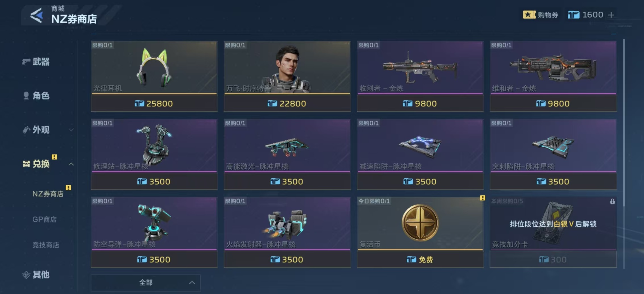
Task: Go back using the arrow icon
Action: tap(37, 15)
